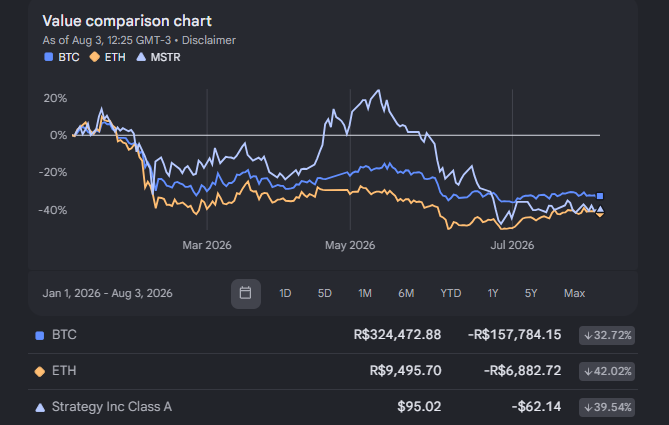The image size is (669, 425).
Task: Click the 0% y-axis label
Action: pos(58,136)
